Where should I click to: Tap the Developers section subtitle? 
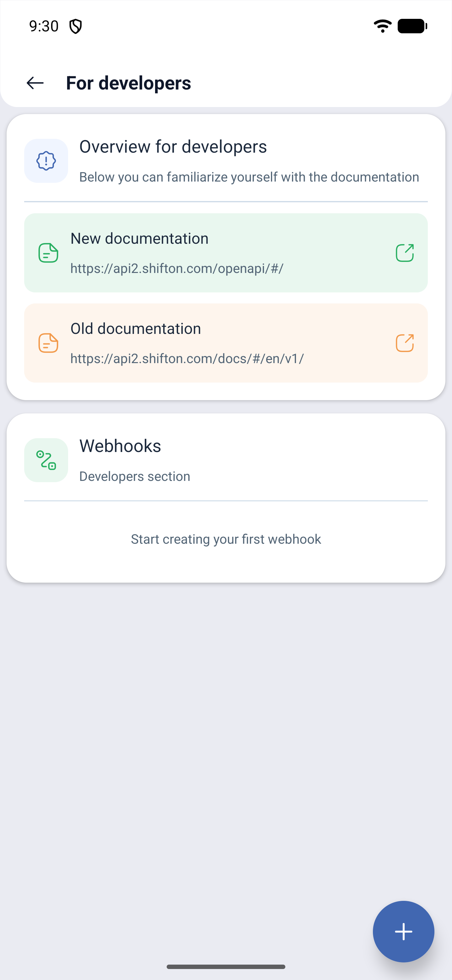(135, 476)
